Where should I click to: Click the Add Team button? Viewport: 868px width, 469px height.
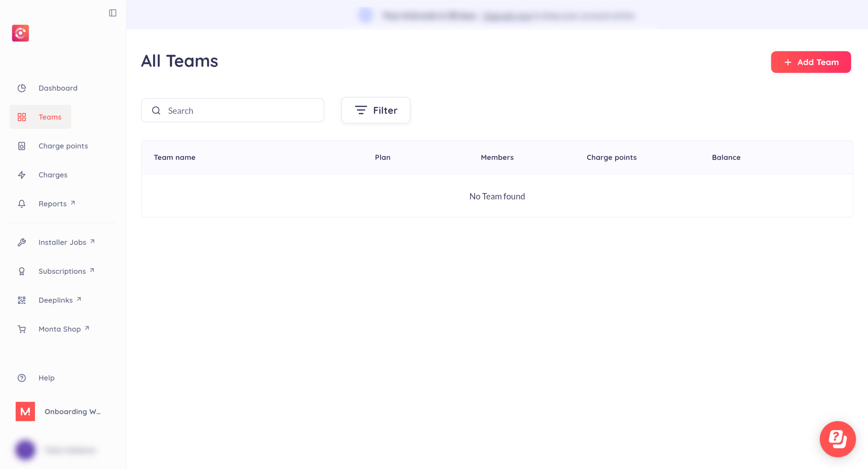click(x=811, y=62)
